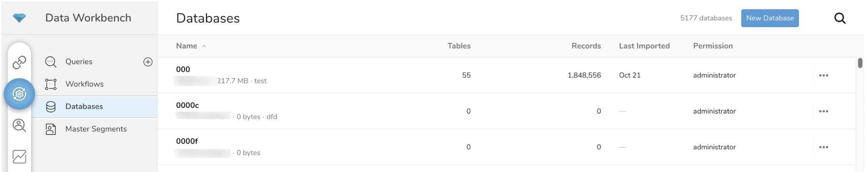
Task: Open the analytics chart icon in sidebar
Action: pos(19,156)
